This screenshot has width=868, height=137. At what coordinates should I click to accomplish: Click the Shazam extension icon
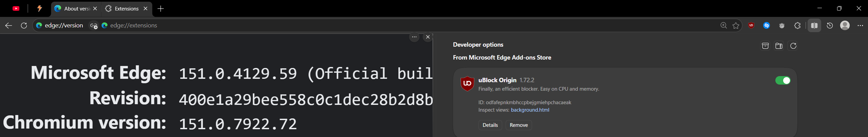(767, 25)
